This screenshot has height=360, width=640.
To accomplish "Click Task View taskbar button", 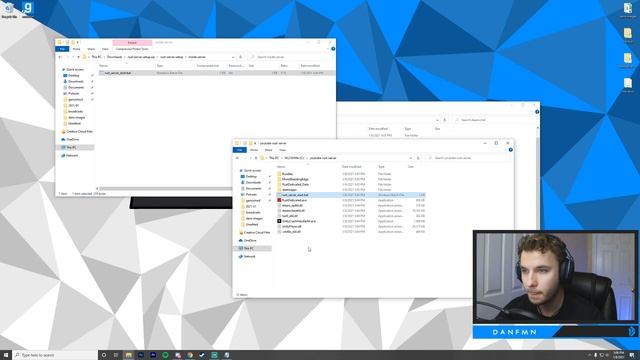I will (116, 355).
